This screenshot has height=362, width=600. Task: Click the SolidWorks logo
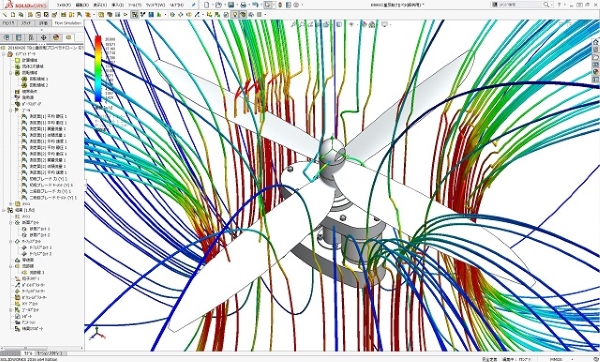(x=26, y=5)
